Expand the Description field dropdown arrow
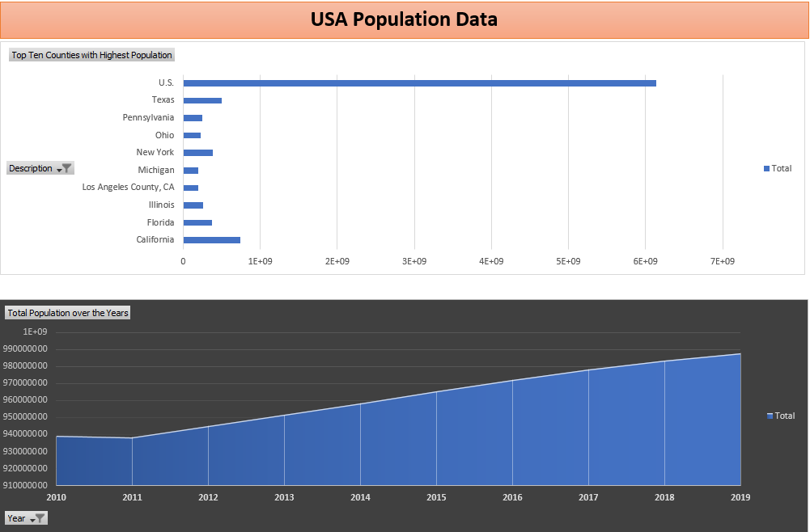Viewport: 810px width, 532px height. point(59,169)
